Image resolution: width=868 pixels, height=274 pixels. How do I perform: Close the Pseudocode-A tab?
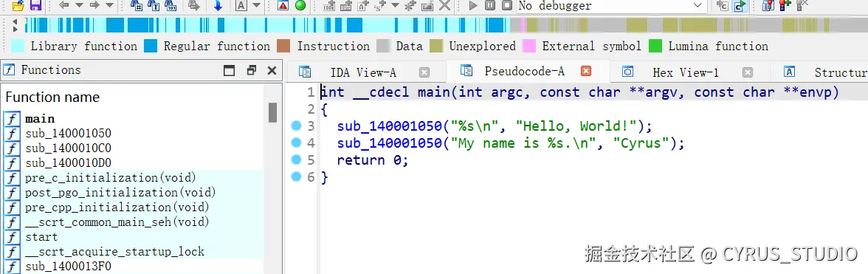pyautogui.click(x=586, y=71)
